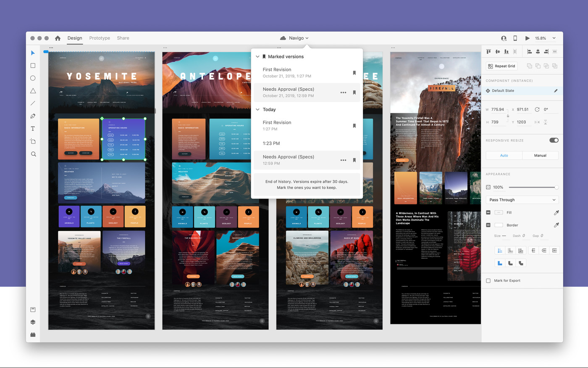Screen dimensions: 588x368
Task: Open the 15.8% zoom level dropdown
Action: click(x=545, y=38)
